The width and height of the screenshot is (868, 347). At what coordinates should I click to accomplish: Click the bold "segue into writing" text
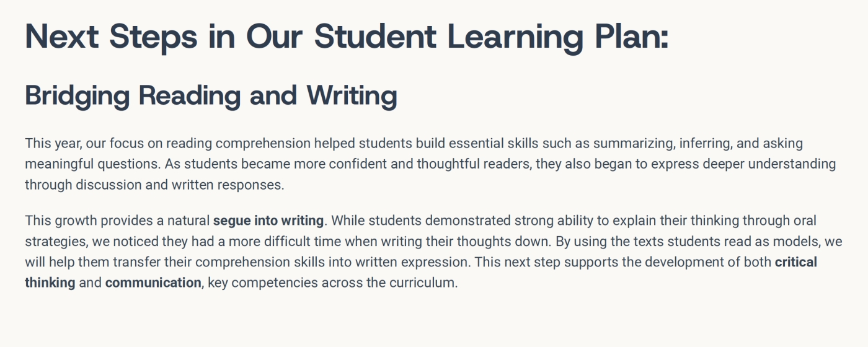tap(268, 221)
